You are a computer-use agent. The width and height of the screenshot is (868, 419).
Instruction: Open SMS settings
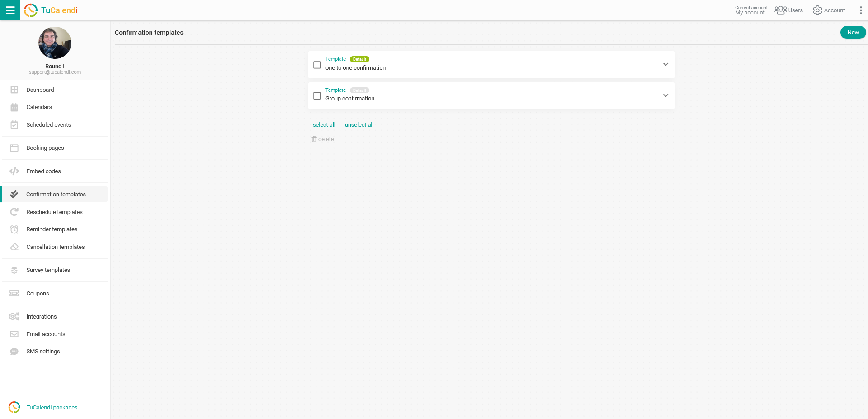[x=43, y=351]
